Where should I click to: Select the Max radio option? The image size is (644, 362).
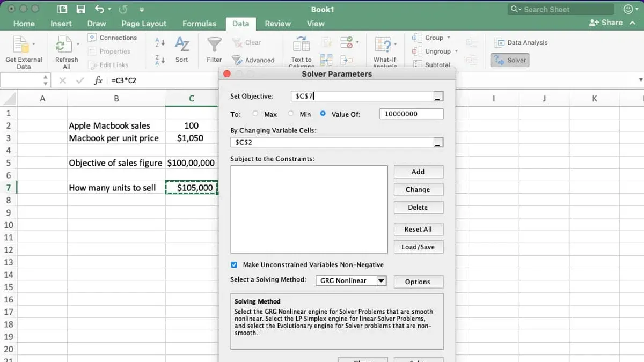click(x=255, y=114)
